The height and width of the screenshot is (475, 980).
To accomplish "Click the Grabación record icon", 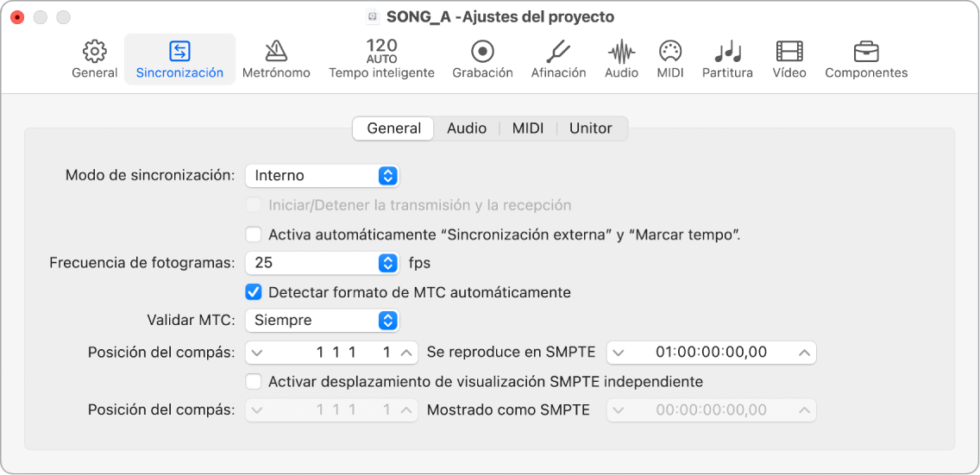I will (x=482, y=59).
